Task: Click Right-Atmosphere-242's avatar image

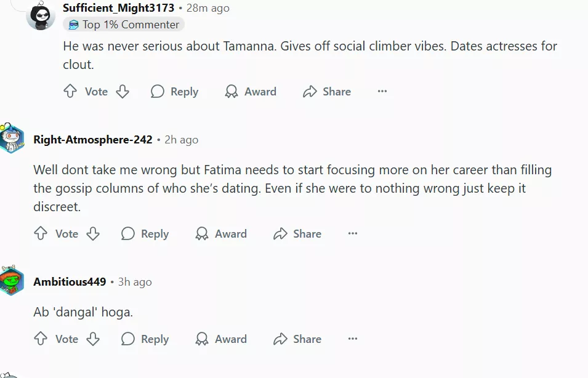Action: 12,140
